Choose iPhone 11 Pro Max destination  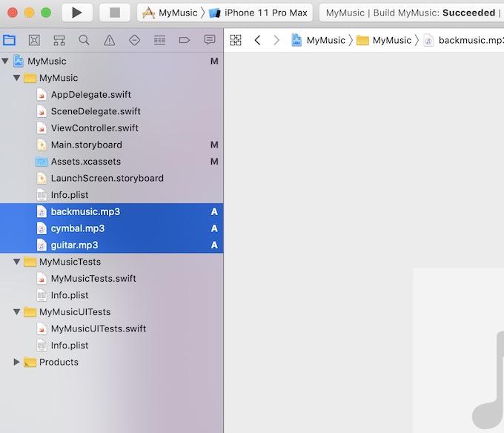point(258,13)
